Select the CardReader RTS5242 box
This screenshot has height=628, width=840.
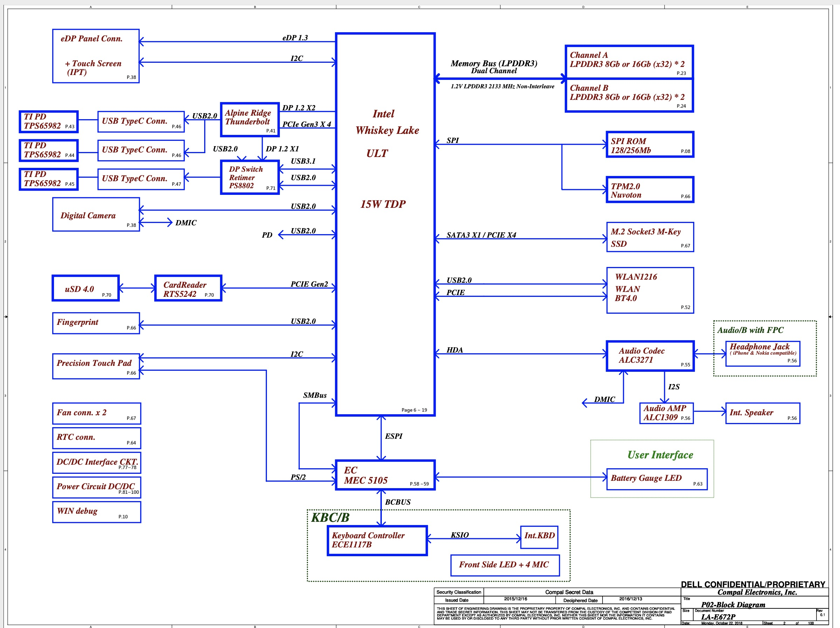coord(188,288)
